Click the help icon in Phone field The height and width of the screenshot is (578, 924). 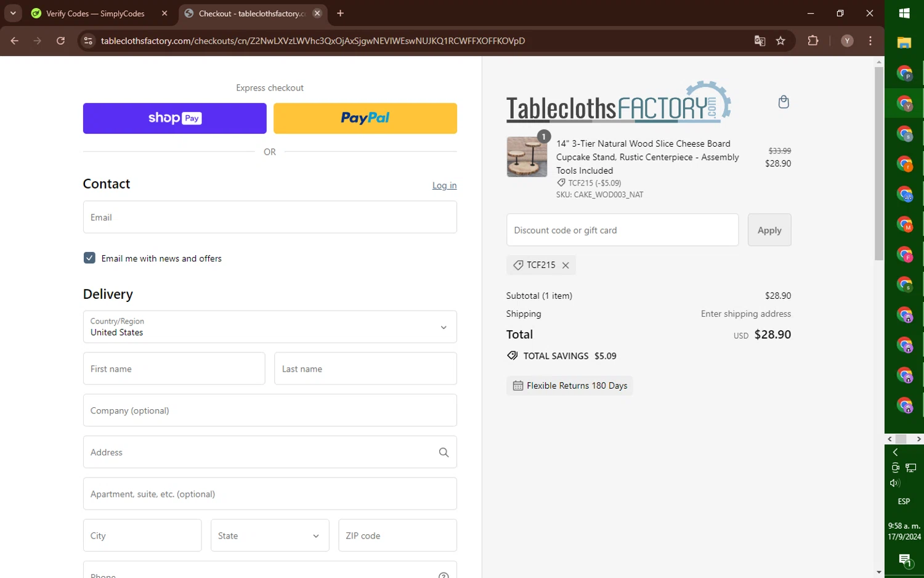(x=444, y=575)
